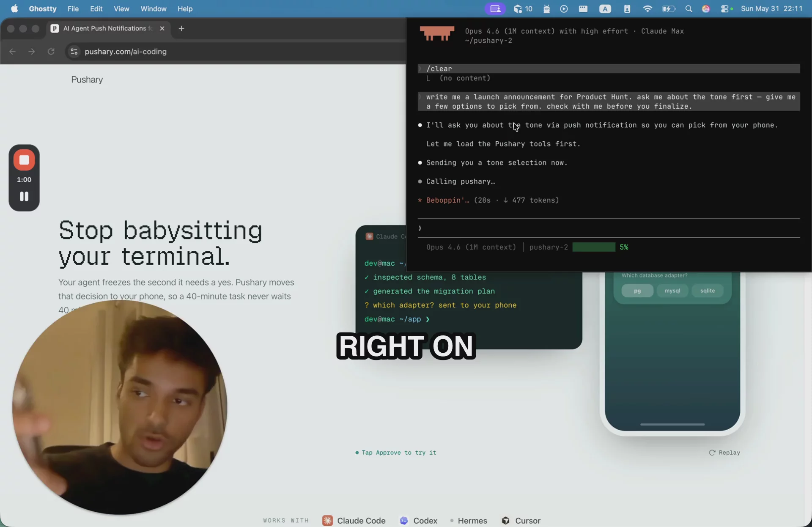Reload the pushary.com page
Screen dimensions: 812x527
[x=51, y=52]
